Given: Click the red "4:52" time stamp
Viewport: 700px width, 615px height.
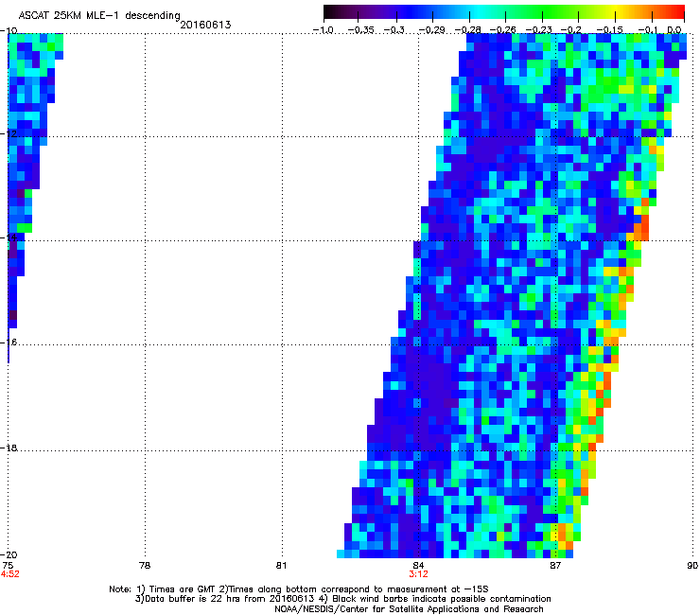Looking at the screenshot, I should click(9, 574).
